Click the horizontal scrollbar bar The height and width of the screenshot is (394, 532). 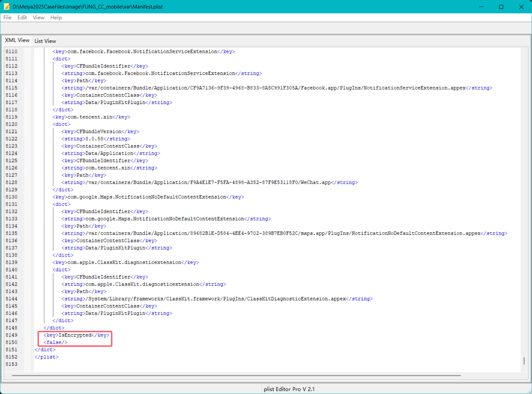(236, 376)
